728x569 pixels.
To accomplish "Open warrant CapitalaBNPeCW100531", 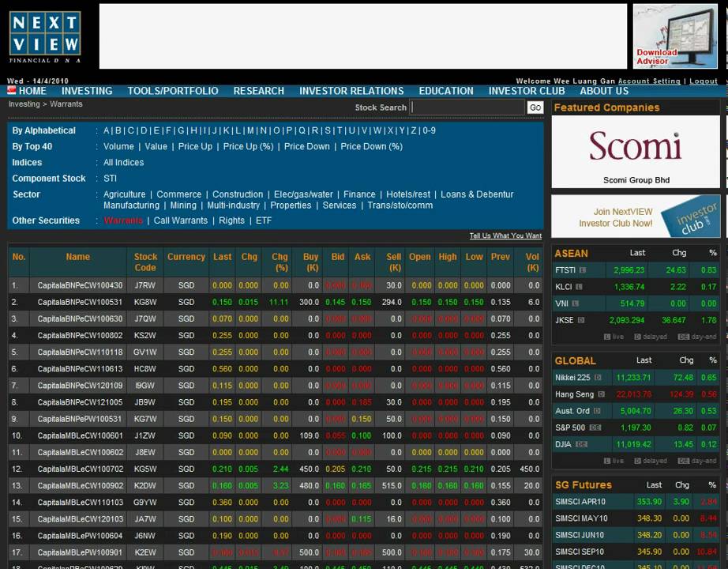I will [x=80, y=302].
